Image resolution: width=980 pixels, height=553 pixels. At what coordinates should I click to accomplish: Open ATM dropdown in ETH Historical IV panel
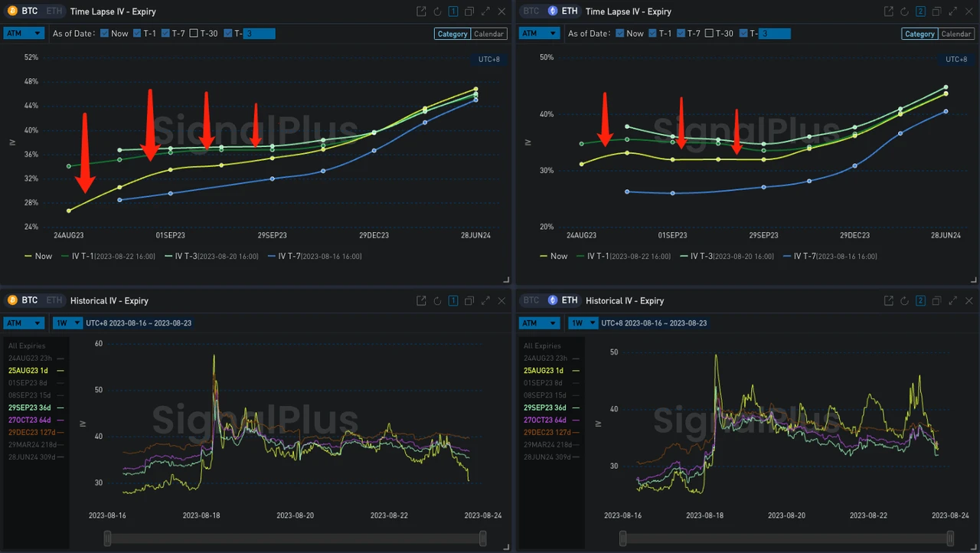coord(539,323)
